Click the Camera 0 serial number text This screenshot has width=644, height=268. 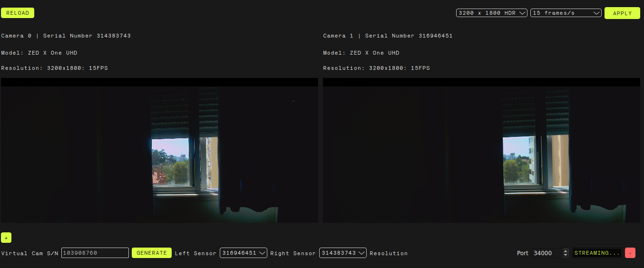[x=87, y=36]
